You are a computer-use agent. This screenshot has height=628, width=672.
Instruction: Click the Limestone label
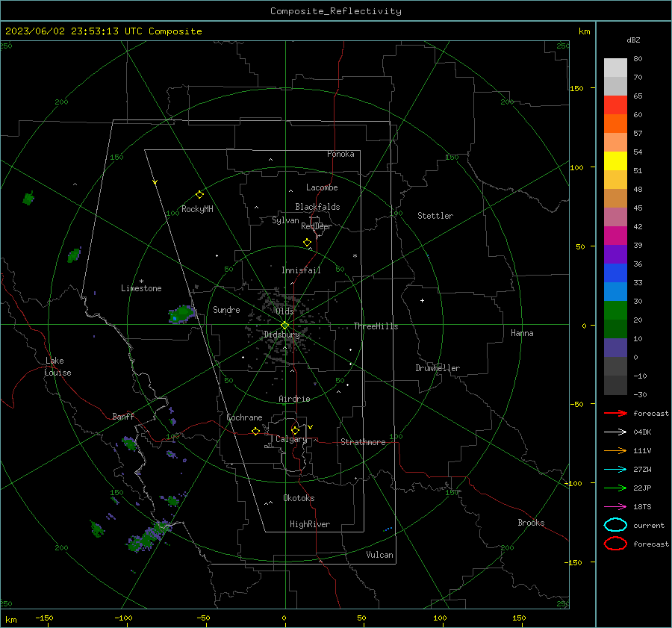coord(141,288)
